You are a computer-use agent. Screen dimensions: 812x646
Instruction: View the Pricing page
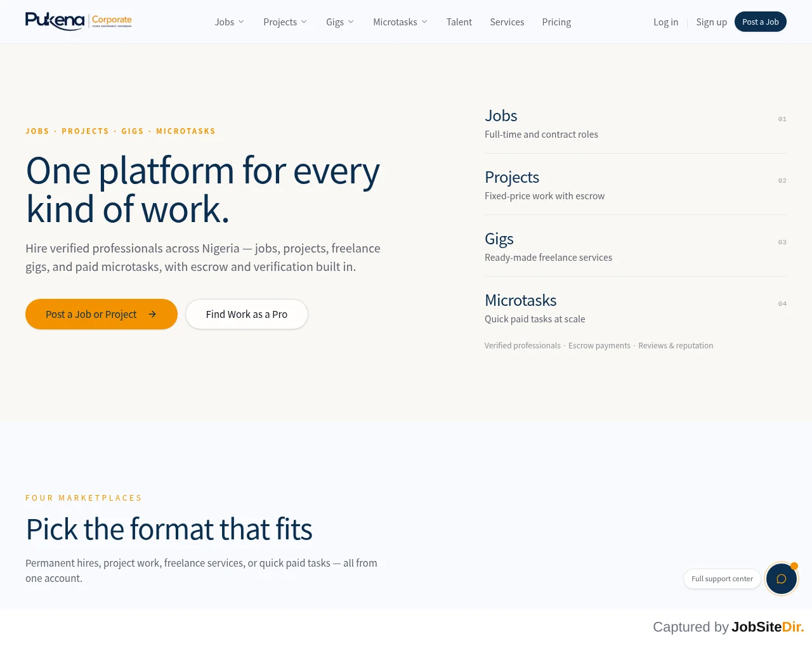point(556,22)
